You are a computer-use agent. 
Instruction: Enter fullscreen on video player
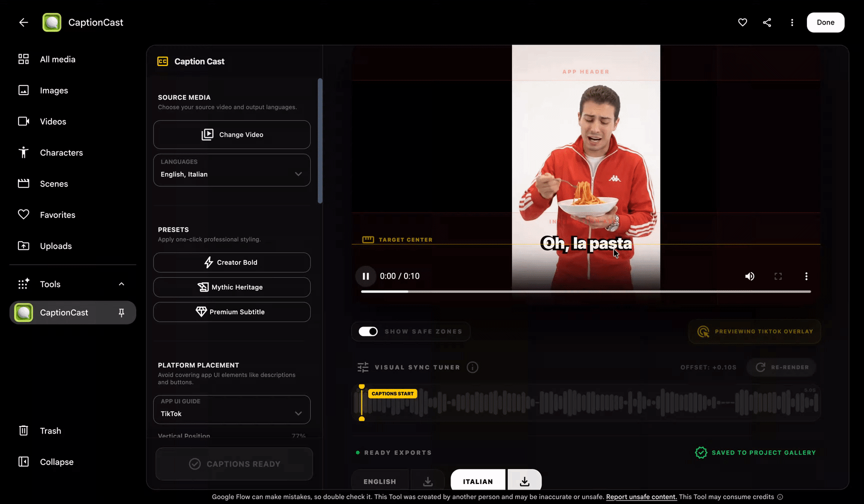point(778,276)
